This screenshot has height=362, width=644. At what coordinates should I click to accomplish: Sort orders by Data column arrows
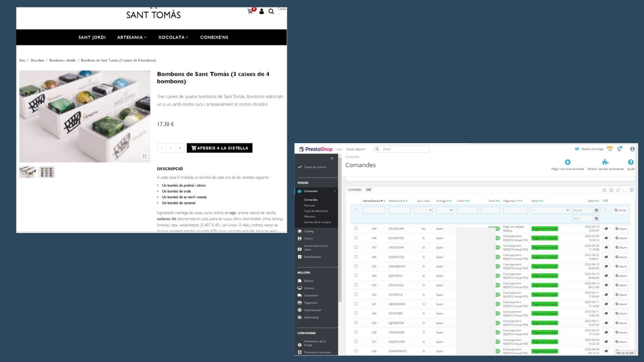[597, 201]
